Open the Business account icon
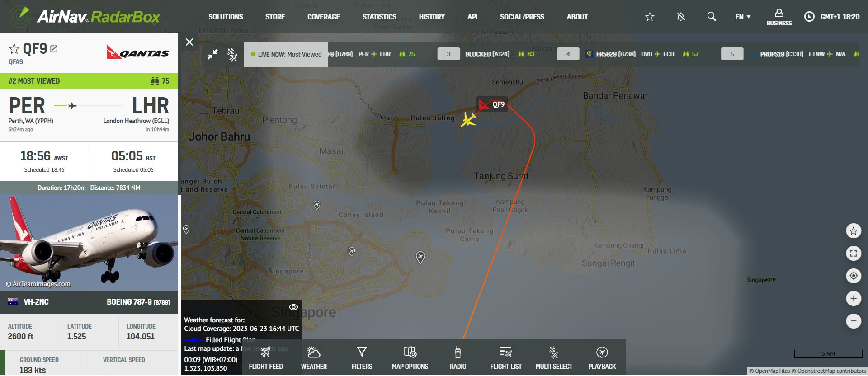The height and width of the screenshot is (376, 868). (779, 17)
